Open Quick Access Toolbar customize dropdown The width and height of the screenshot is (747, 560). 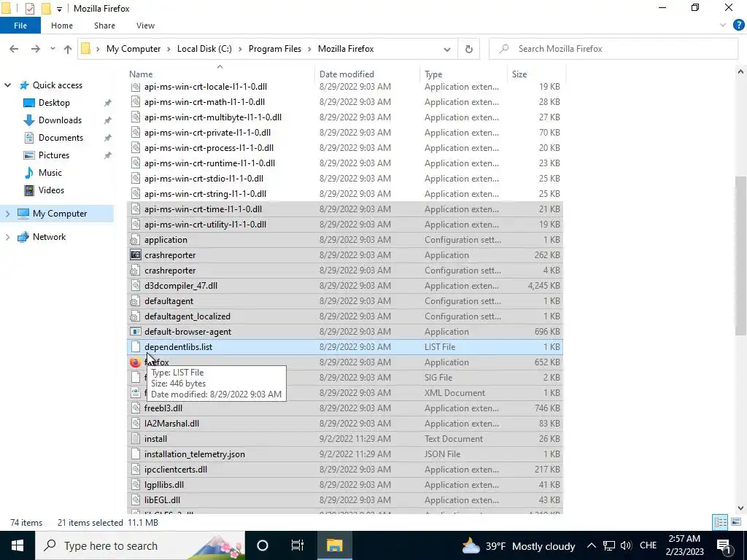(59, 9)
